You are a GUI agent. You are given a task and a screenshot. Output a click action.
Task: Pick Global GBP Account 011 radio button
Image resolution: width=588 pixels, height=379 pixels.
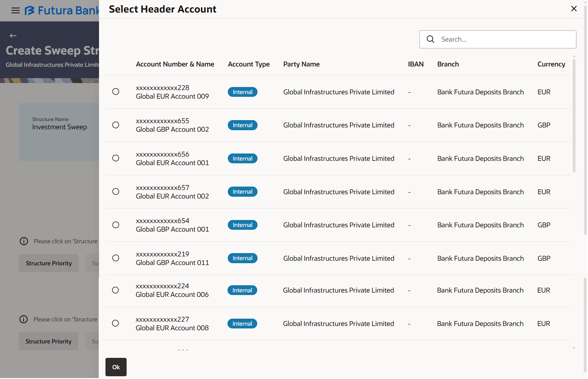click(116, 258)
